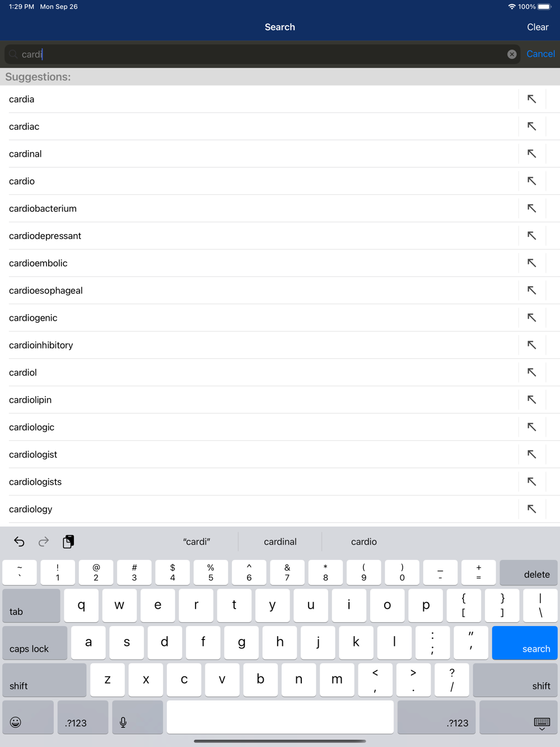Image resolution: width=560 pixels, height=747 pixels.
Task: Select the cardiologist suggestion row
Action: pyautogui.click(x=263, y=455)
